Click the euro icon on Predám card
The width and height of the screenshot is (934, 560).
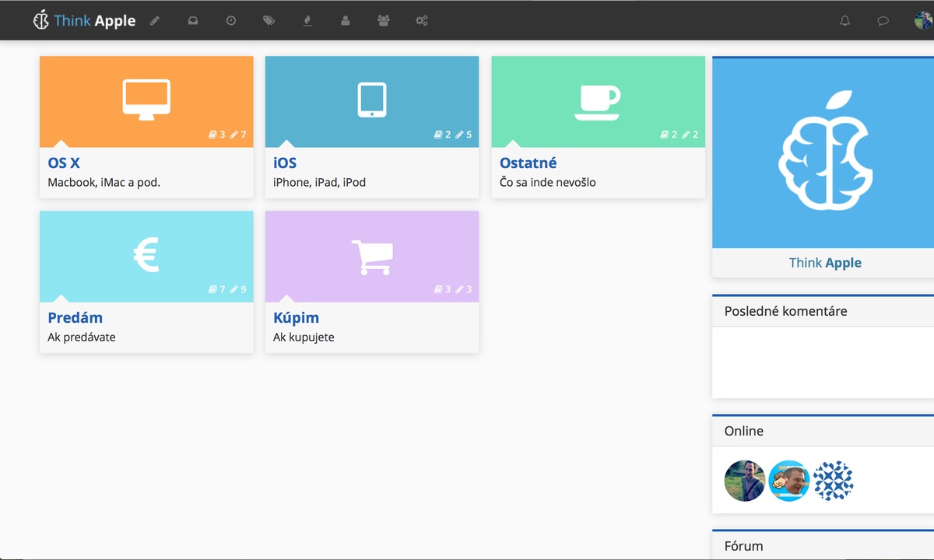click(x=146, y=255)
